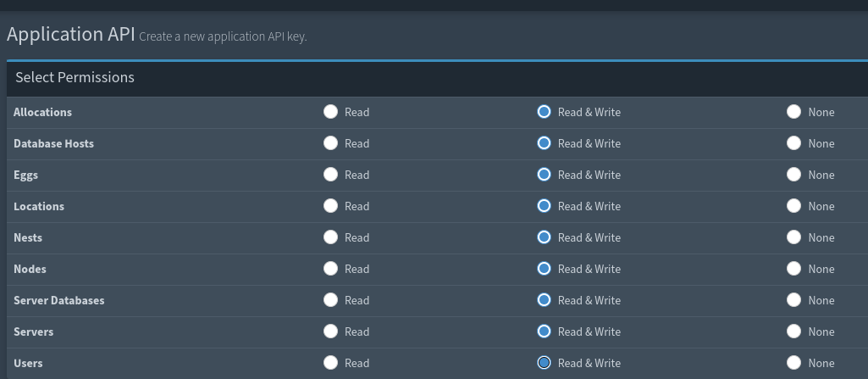
Task: Select Read for Allocations
Action: click(331, 112)
